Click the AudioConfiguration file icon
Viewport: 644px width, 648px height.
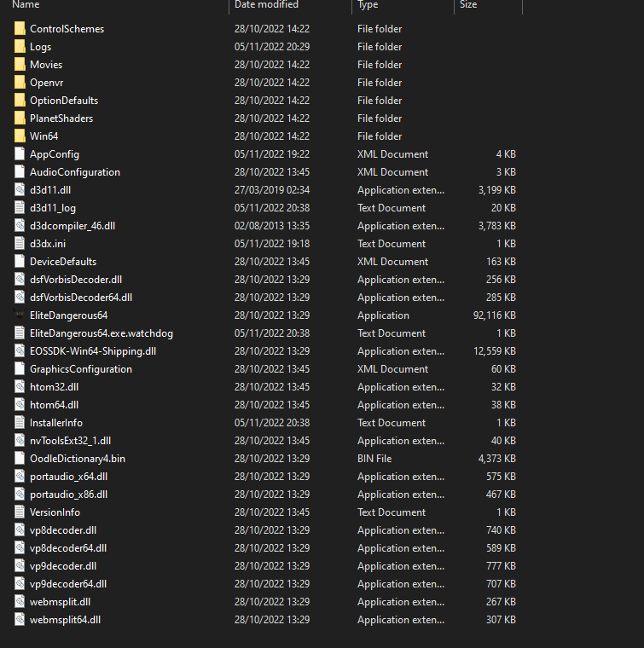(20, 172)
